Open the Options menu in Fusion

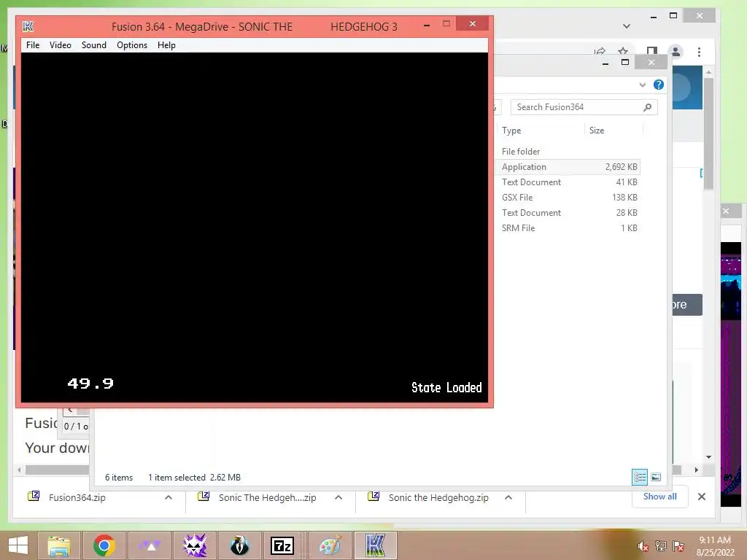132,45
